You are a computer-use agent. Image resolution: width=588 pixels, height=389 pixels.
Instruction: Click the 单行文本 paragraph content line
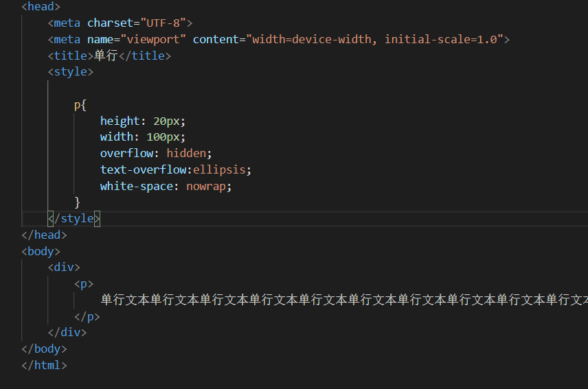pyautogui.click(x=344, y=300)
